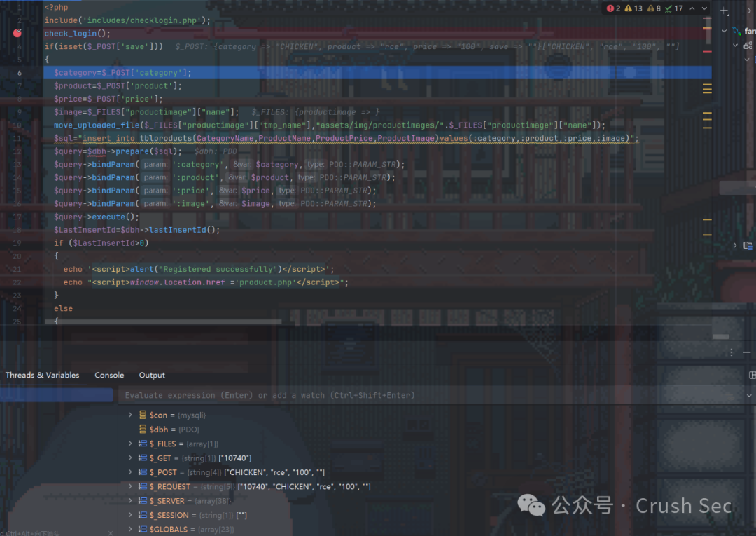The width and height of the screenshot is (756, 536).
Task: Click the red errors indicator showing 2
Action: click(614, 8)
